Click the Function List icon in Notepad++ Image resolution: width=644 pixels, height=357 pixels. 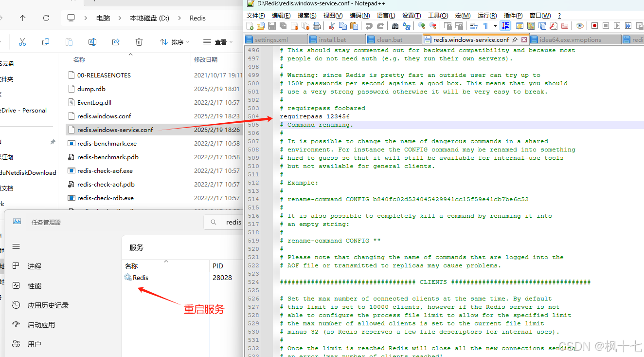click(553, 26)
